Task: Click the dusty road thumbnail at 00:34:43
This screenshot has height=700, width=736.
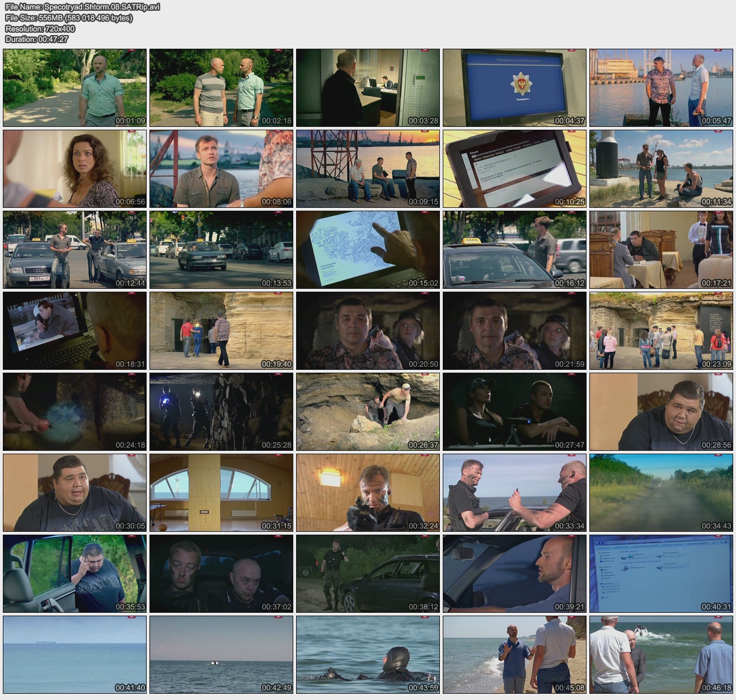Action: pos(661,493)
